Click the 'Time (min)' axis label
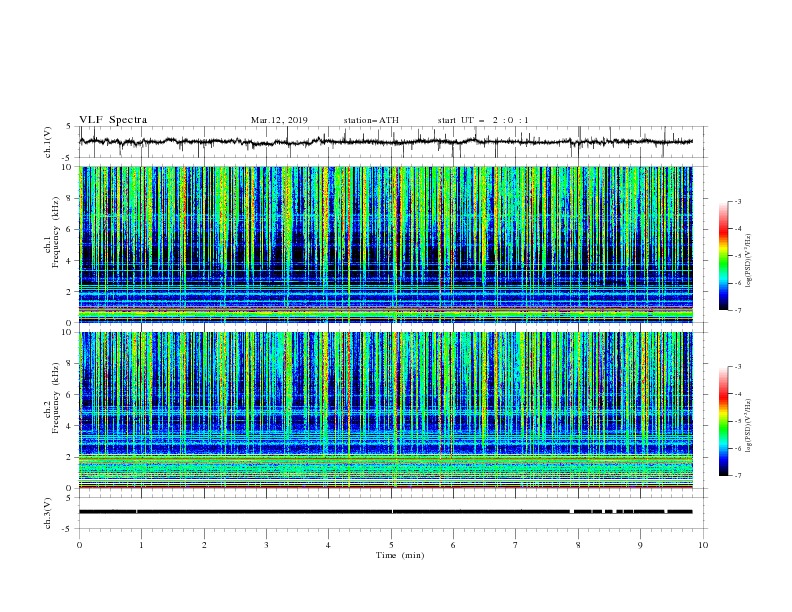Screen dimensions: 792x612 (x=400, y=555)
